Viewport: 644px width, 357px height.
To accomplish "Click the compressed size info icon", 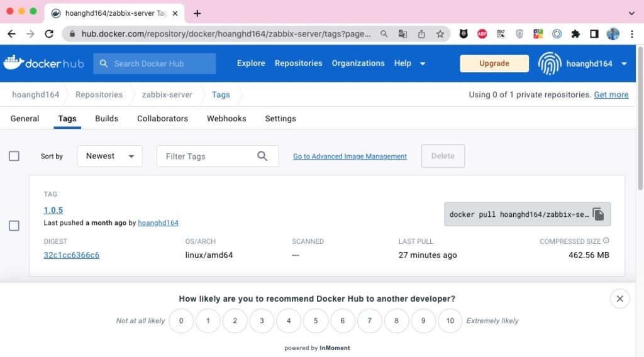I will 606,241.
